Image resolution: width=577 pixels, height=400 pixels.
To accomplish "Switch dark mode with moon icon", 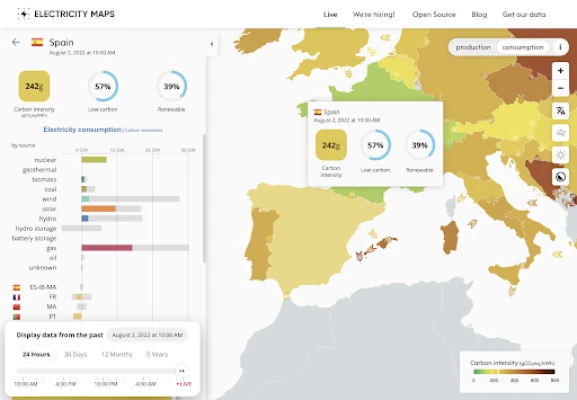I will [x=560, y=177].
